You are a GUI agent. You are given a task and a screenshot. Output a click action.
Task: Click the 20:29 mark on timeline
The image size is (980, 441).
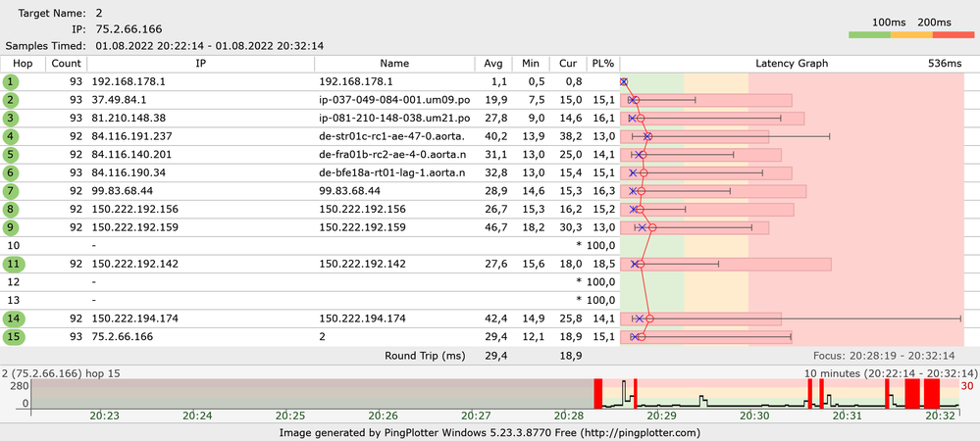click(662, 416)
